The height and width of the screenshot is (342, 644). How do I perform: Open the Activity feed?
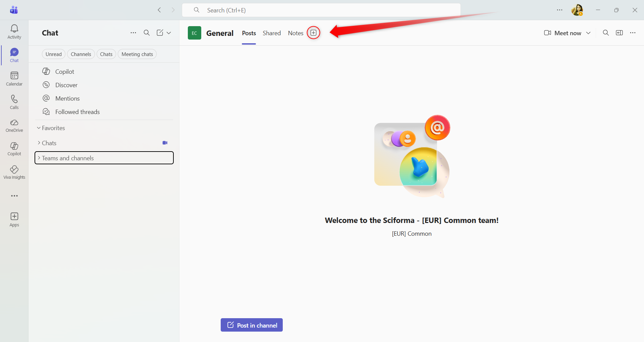point(14,32)
